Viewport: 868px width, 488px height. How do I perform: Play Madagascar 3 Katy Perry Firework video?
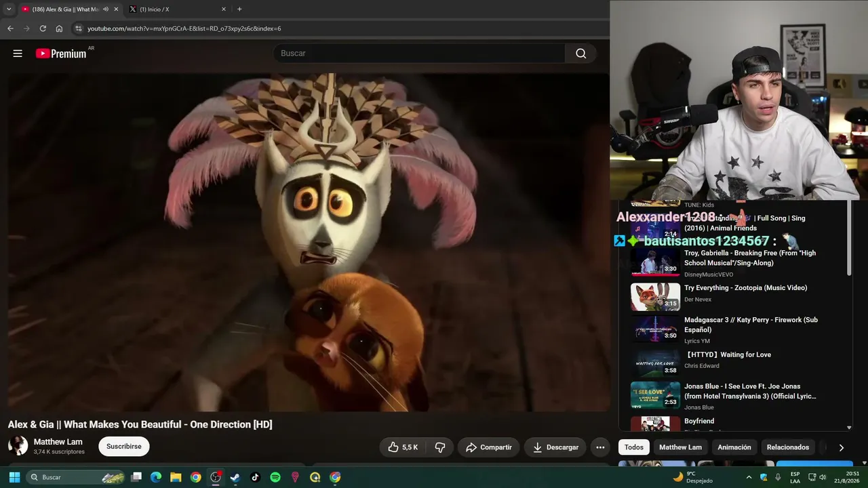point(724,330)
